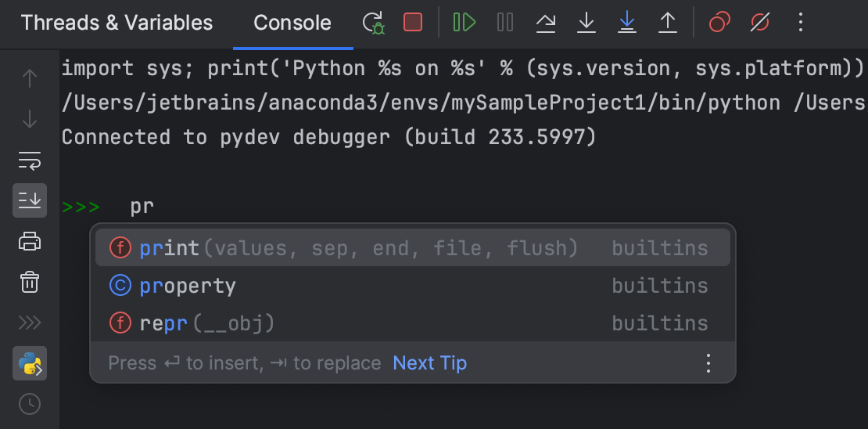Toggle soft-wrap in console
The image size is (868, 429).
30,161
